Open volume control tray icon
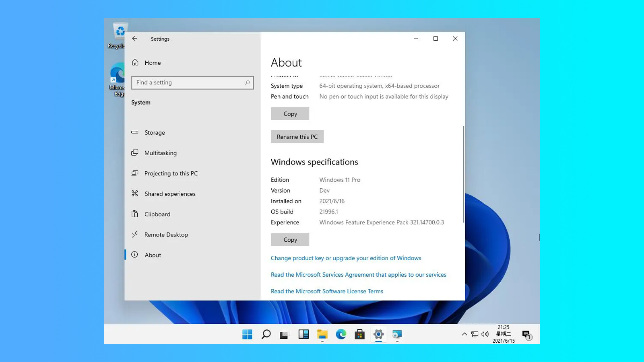This screenshot has height=362, width=644. click(x=485, y=334)
